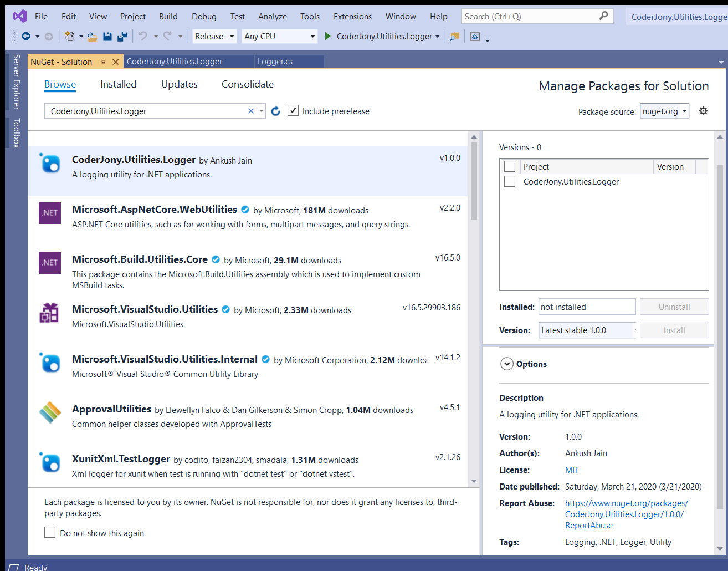Click the Microsoft.Build.Utilities.Core .NET icon
Viewport: 728px width, 571px height.
(50, 263)
